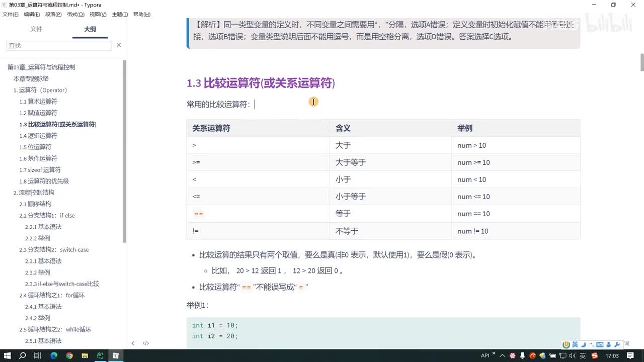Go to 1. 运算符 (Operator) outline entry
The image size is (644, 362).
click(40, 90)
